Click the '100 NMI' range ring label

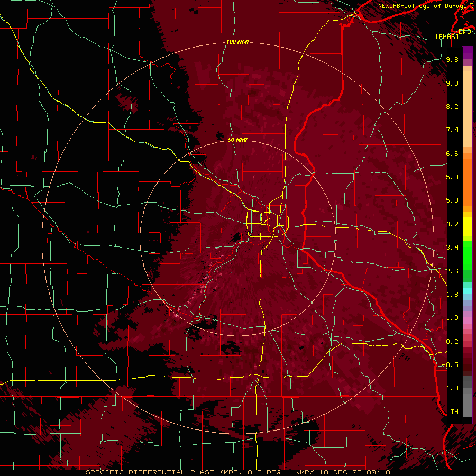click(x=237, y=42)
